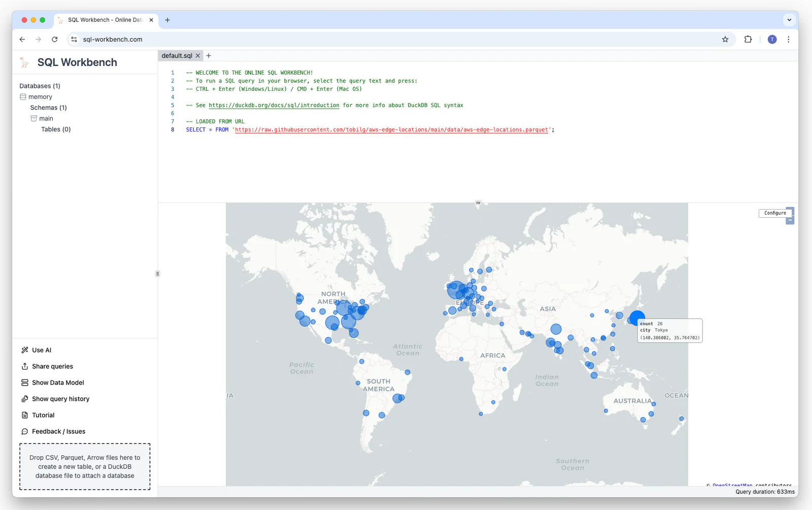Select Tables (0) in the tree

[56, 129]
